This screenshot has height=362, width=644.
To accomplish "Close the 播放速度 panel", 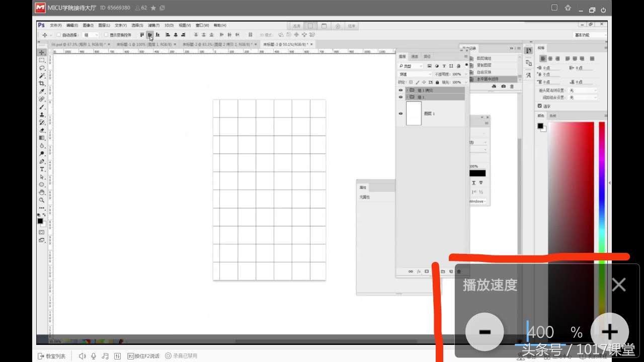I will (618, 285).
